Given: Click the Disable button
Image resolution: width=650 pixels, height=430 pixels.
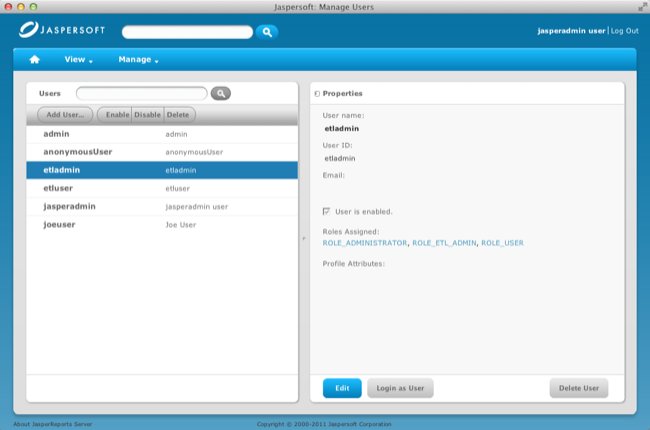Looking at the screenshot, I should pyautogui.click(x=148, y=115).
